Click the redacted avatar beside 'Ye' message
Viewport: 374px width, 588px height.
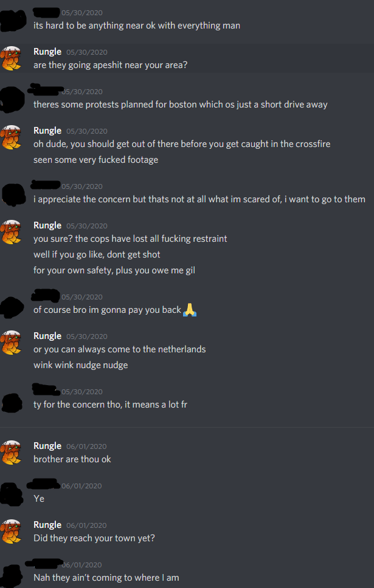click(12, 493)
